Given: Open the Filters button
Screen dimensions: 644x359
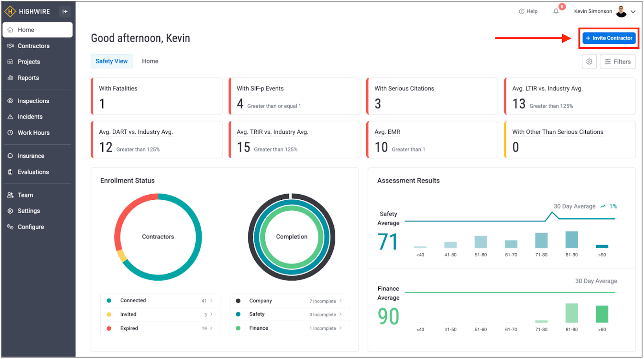Looking at the screenshot, I should coord(617,62).
